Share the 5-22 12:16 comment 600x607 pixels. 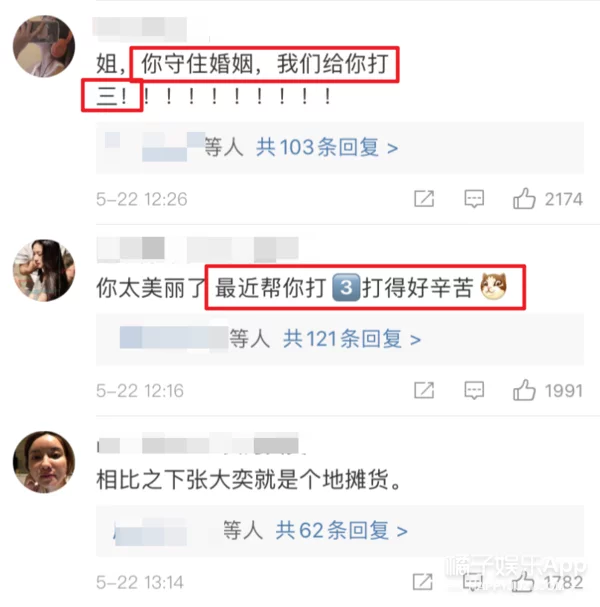pyautogui.click(x=424, y=390)
